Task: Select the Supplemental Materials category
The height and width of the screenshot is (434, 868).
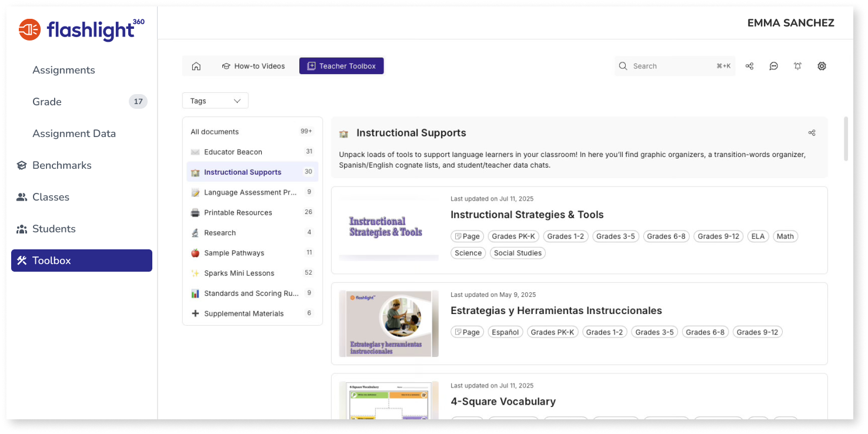Action: coord(252,313)
